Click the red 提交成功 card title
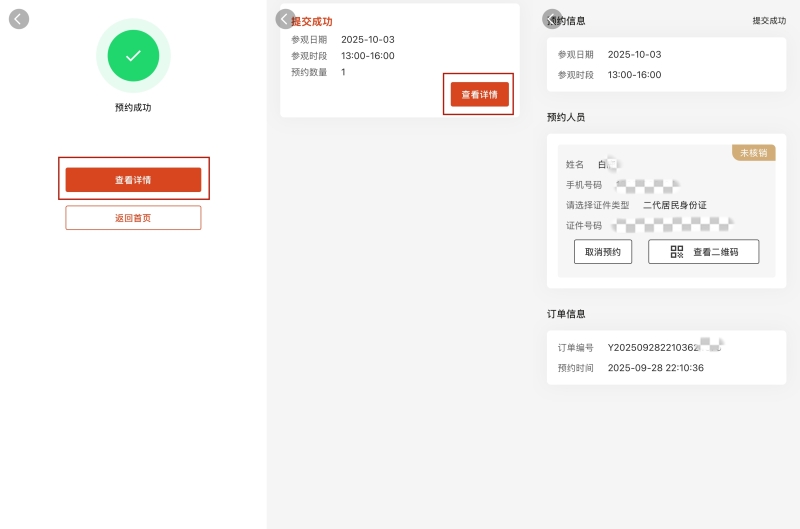 click(314, 22)
